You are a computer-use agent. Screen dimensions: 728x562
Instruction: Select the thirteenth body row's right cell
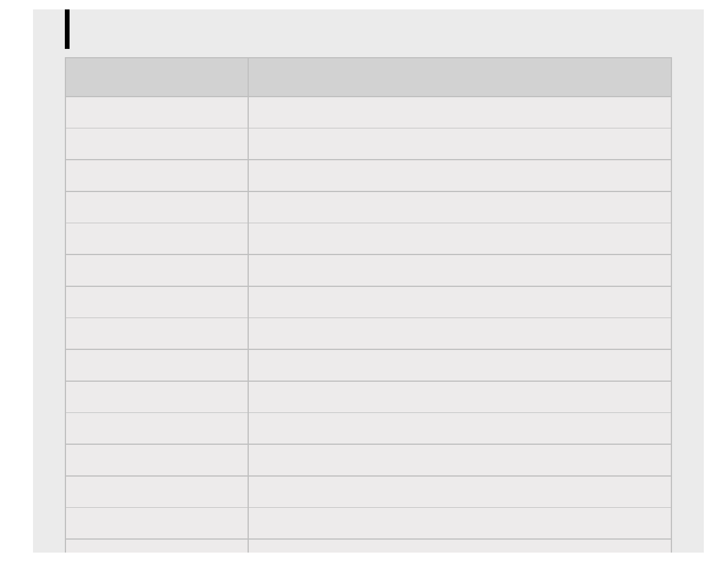(x=460, y=492)
